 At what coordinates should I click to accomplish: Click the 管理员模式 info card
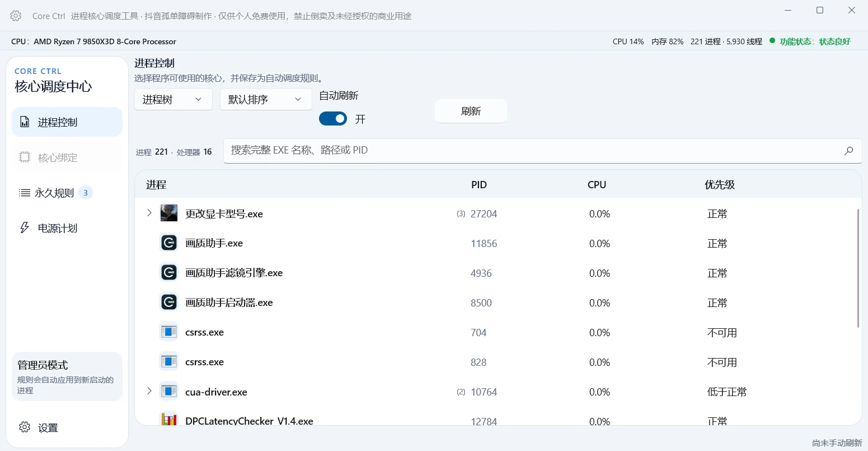(x=67, y=376)
